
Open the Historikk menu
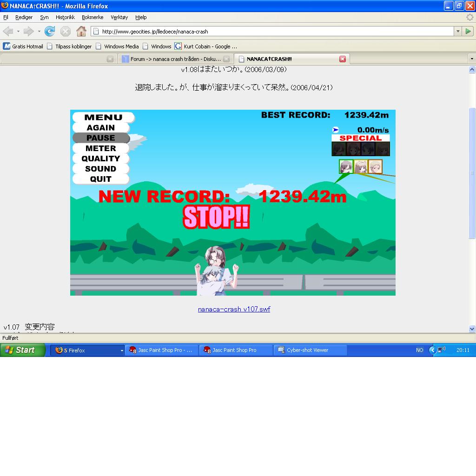(x=65, y=17)
